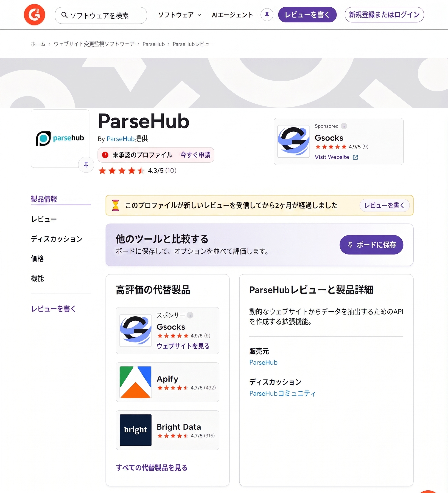Click the info icon next to Sponsored
This screenshot has width=448, height=493.
click(344, 126)
